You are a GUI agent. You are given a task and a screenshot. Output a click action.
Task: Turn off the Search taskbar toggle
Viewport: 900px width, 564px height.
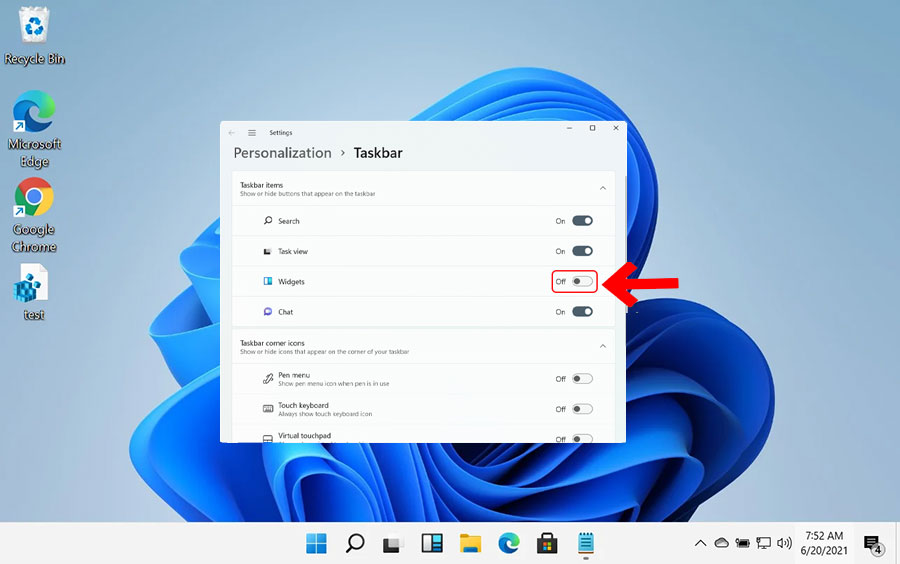point(582,221)
